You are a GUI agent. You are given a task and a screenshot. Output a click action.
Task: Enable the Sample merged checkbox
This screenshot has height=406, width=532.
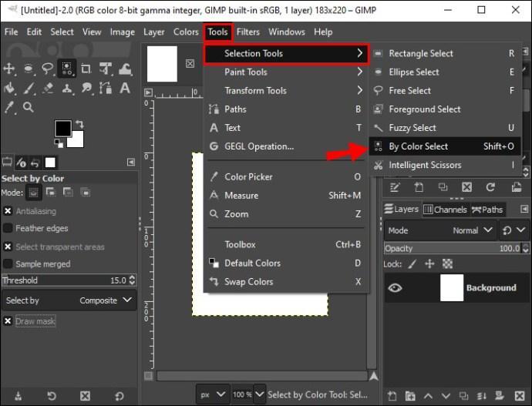point(8,263)
